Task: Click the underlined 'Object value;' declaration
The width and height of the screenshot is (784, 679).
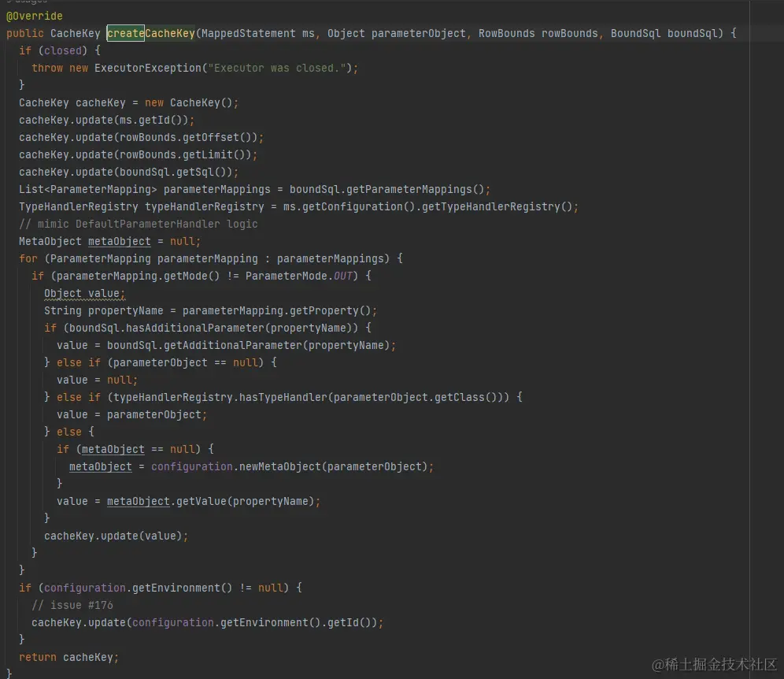Action: coord(84,293)
